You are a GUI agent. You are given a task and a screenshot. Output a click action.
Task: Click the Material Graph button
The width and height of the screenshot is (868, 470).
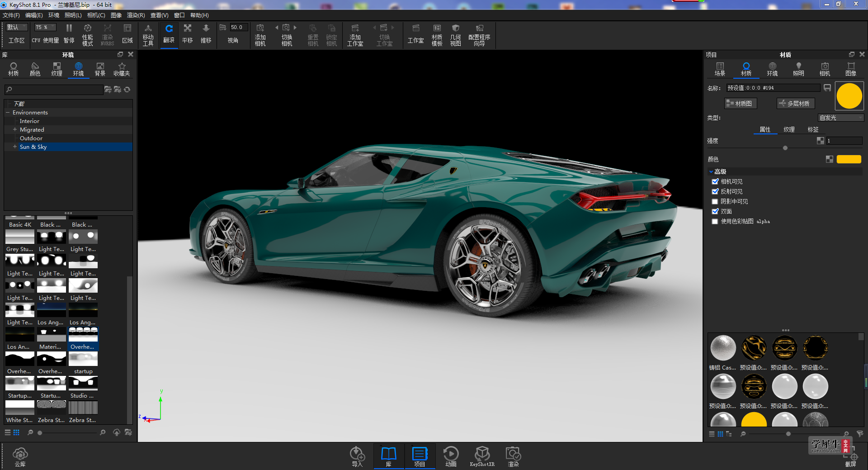tap(740, 104)
